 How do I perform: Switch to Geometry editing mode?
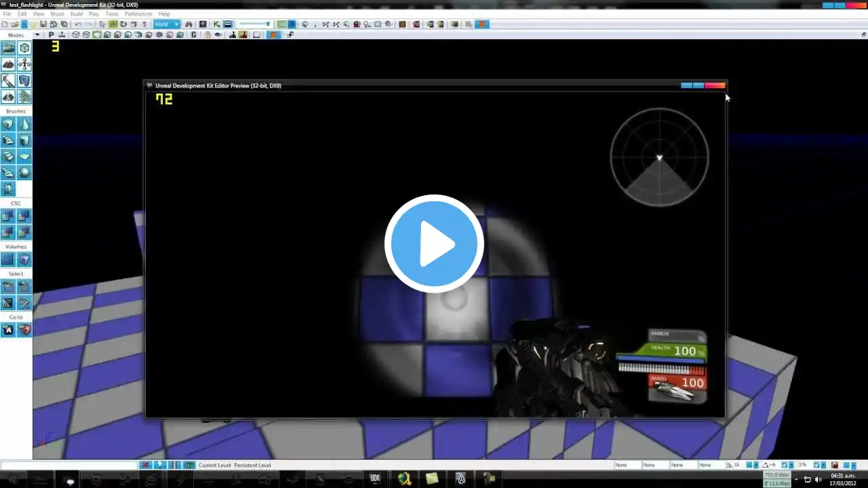coord(24,48)
